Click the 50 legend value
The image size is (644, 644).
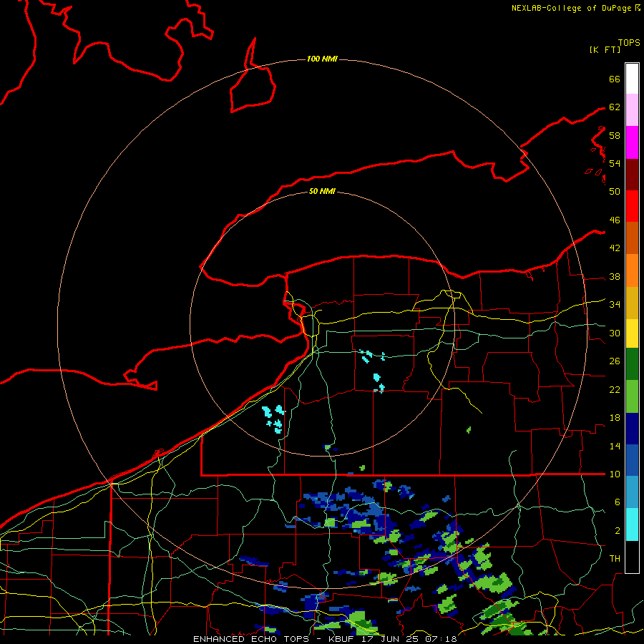coord(615,191)
